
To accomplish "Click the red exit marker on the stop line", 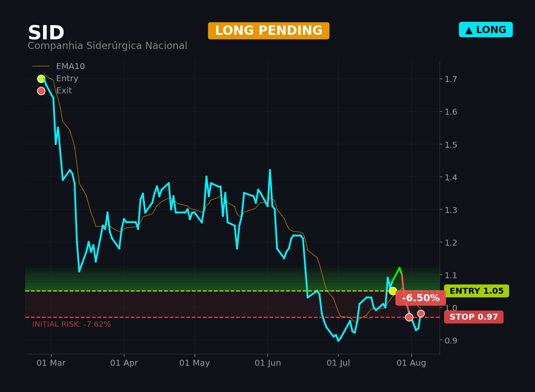I will click(409, 317).
